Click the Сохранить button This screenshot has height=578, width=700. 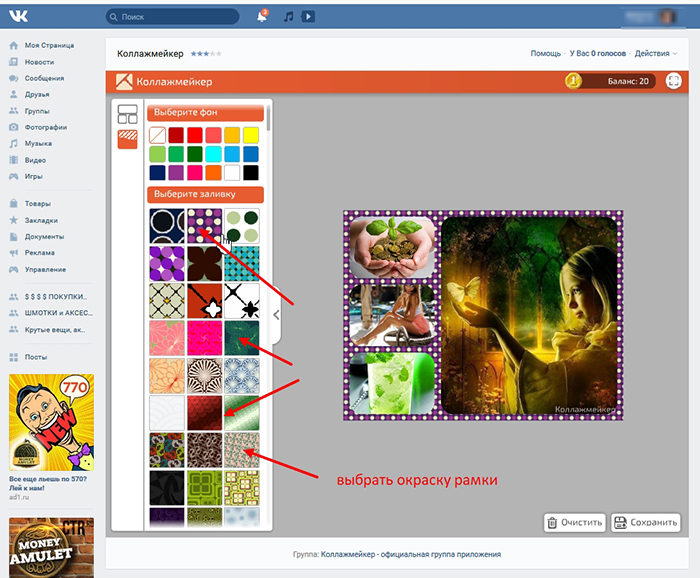646,522
